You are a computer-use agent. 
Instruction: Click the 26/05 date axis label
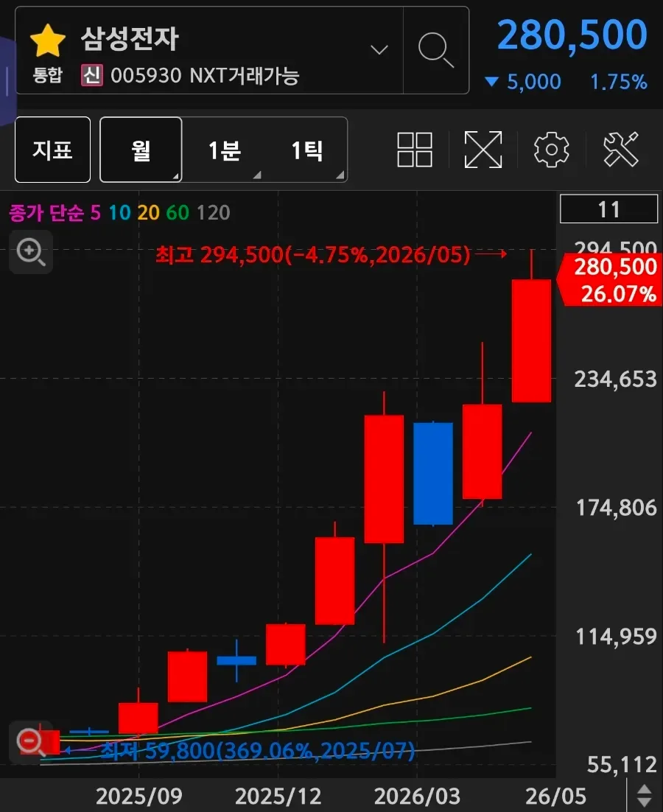(x=556, y=796)
